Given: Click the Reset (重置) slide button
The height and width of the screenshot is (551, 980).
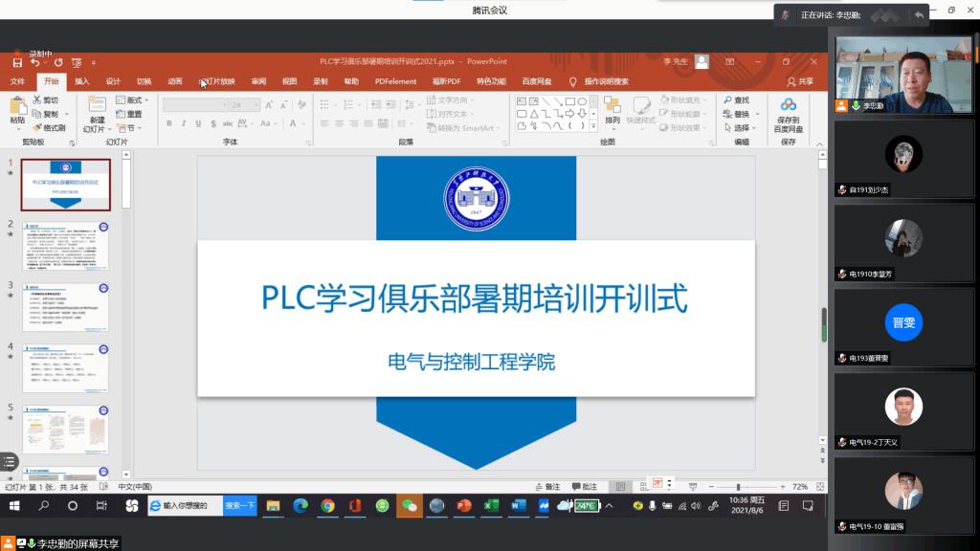Looking at the screenshot, I should pos(129,114).
